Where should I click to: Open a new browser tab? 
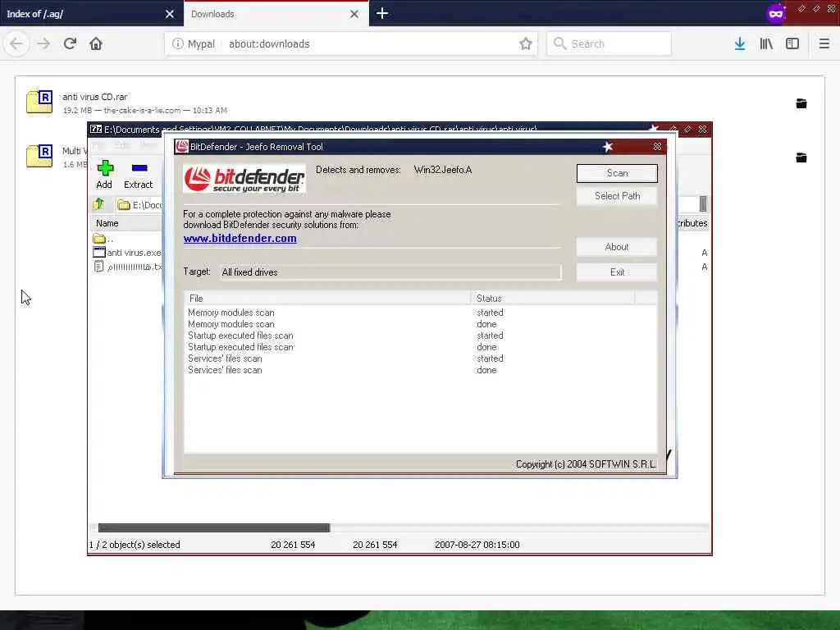382,13
